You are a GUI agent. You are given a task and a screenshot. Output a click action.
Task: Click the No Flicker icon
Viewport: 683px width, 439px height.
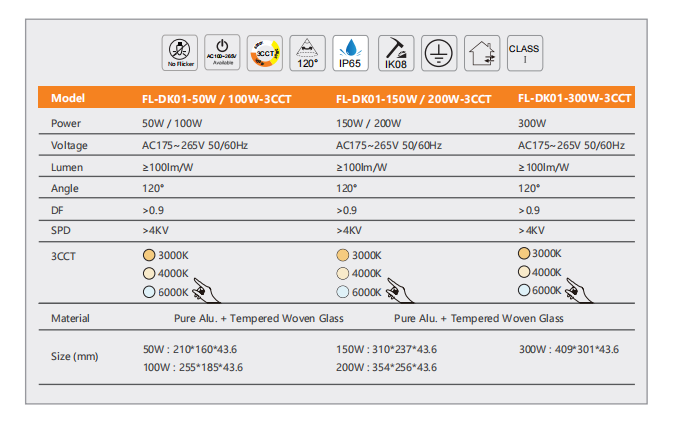180,53
